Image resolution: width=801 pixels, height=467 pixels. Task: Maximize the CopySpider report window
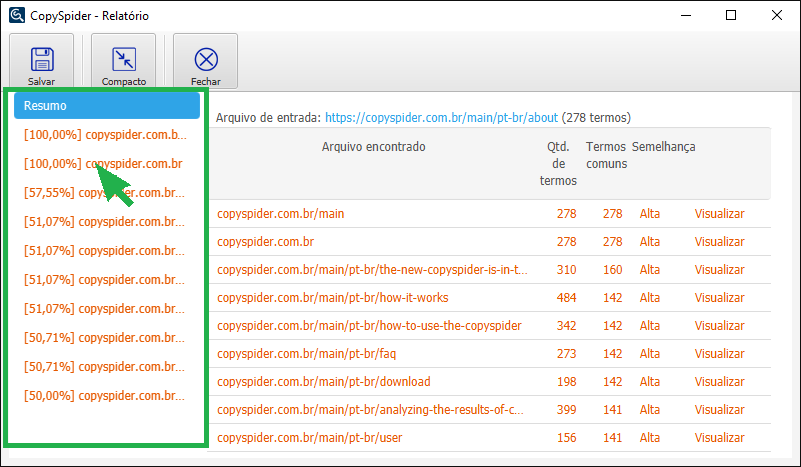point(731,15)
